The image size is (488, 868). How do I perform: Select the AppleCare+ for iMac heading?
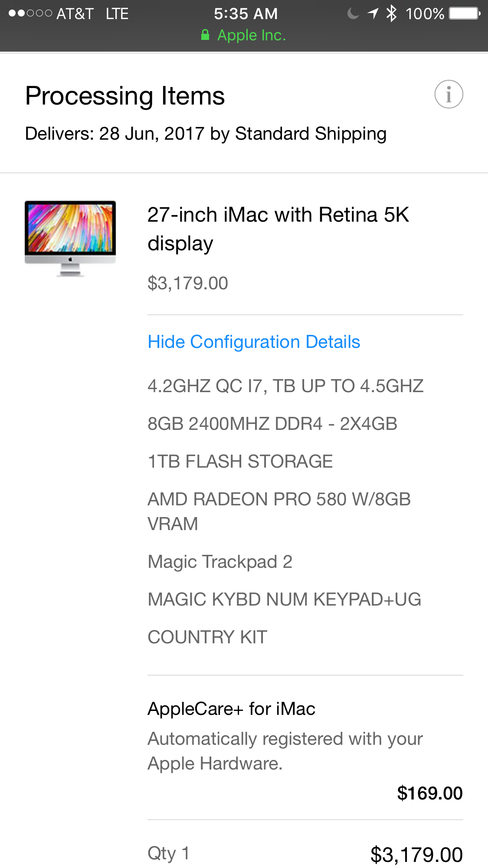click(x=231, y=709)
